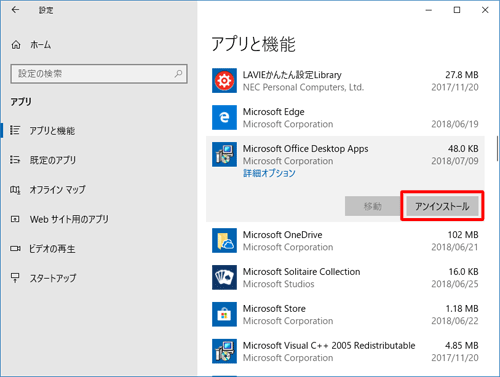Viewport: 500px width, 377px height.
Task: Select the Microsoft Solitaire Collection entry name
Action: [x=301, y=272]
